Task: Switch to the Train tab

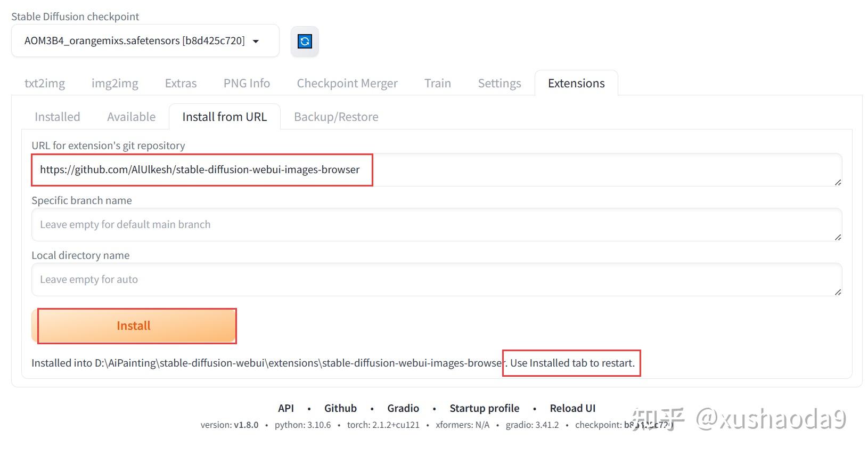Action: (438, 83)
